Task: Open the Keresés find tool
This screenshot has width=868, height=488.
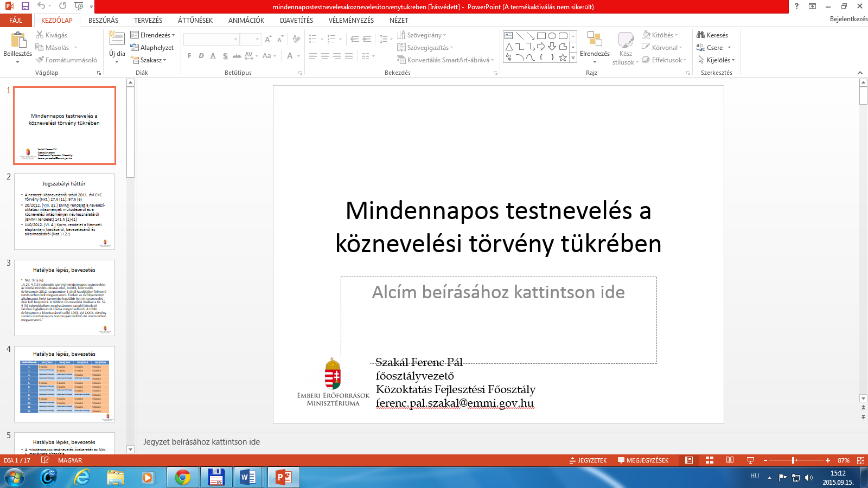Action: [712, 35]
